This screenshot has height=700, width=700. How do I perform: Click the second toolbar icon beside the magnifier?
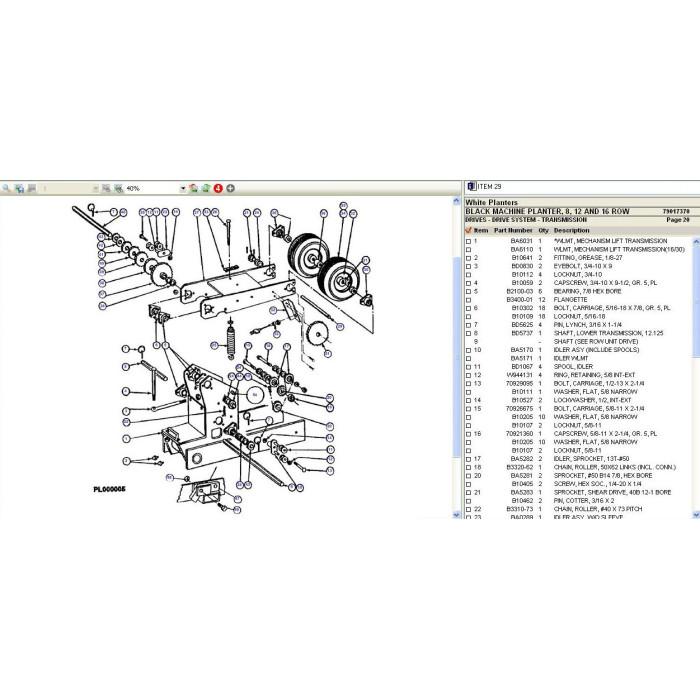pos(19,188)
